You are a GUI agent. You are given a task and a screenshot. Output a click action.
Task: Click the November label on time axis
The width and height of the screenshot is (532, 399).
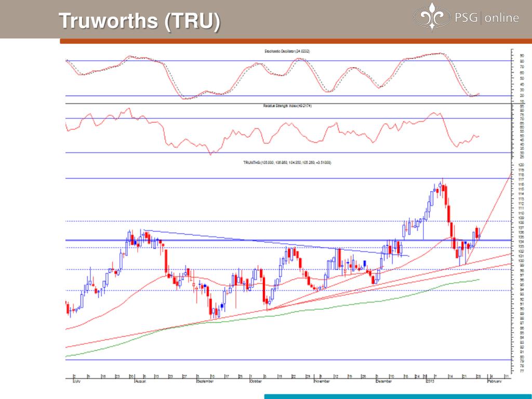pos(322,381)
